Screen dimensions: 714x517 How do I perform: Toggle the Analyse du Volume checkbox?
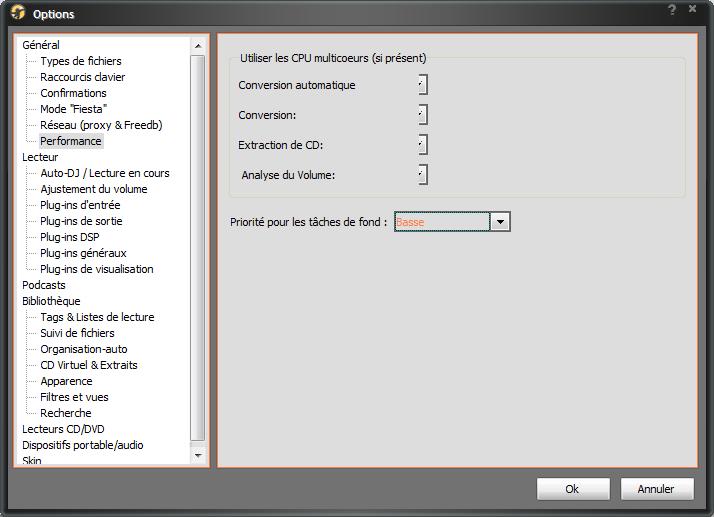point(423,175)
